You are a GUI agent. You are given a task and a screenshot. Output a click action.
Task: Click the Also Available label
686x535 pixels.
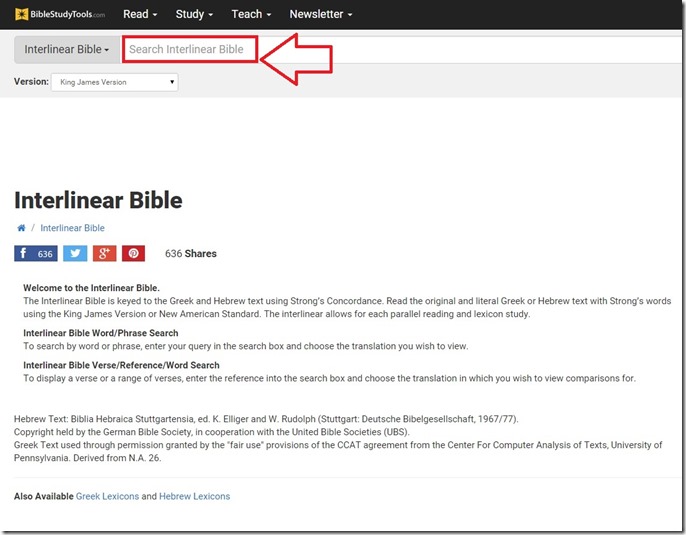pos(44,497)
